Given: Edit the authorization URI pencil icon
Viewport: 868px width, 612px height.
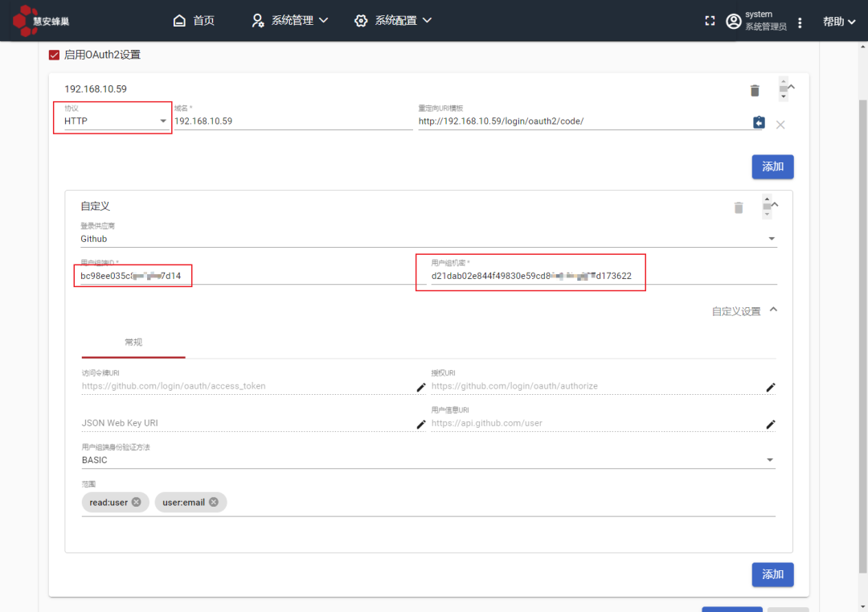Looking at the screenshot, I should [x=771, y=387].
